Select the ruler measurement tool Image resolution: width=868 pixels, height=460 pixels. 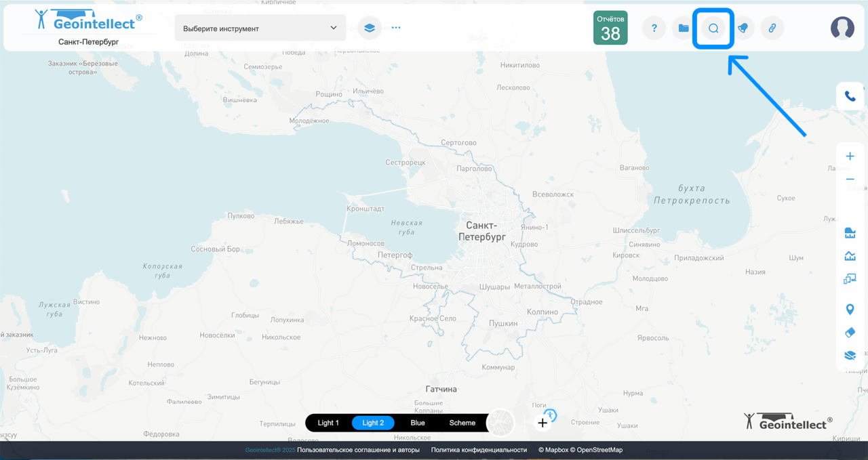[x=850, y=234]
